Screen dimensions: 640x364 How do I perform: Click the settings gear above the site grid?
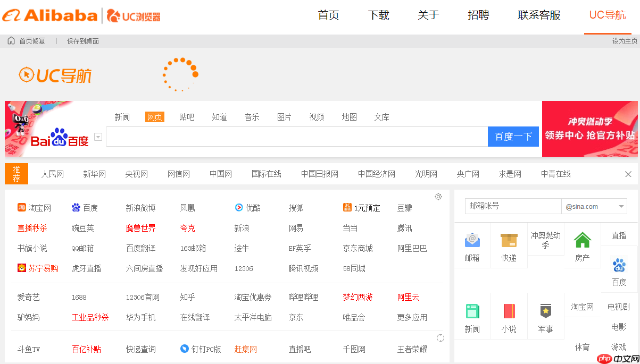438,197
